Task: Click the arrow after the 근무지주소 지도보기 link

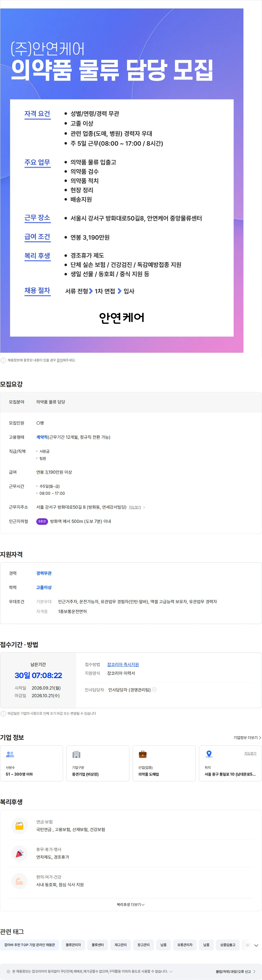Action: click(144, 507)
